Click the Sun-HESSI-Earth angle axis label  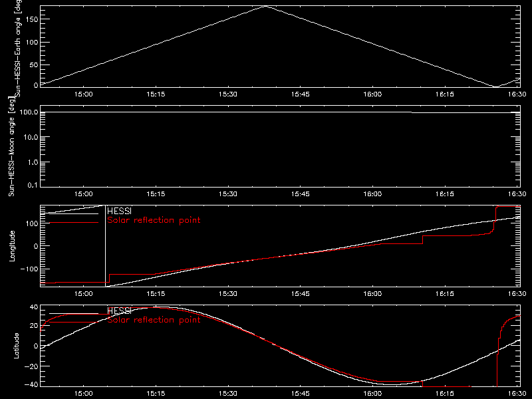(x=18, y=49)
